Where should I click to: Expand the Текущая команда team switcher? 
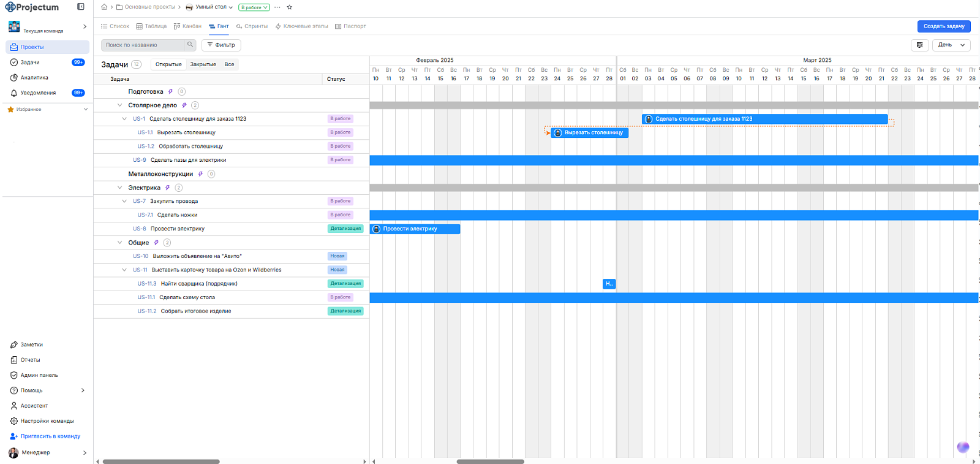pyautogui.click(x=85, y=26)
